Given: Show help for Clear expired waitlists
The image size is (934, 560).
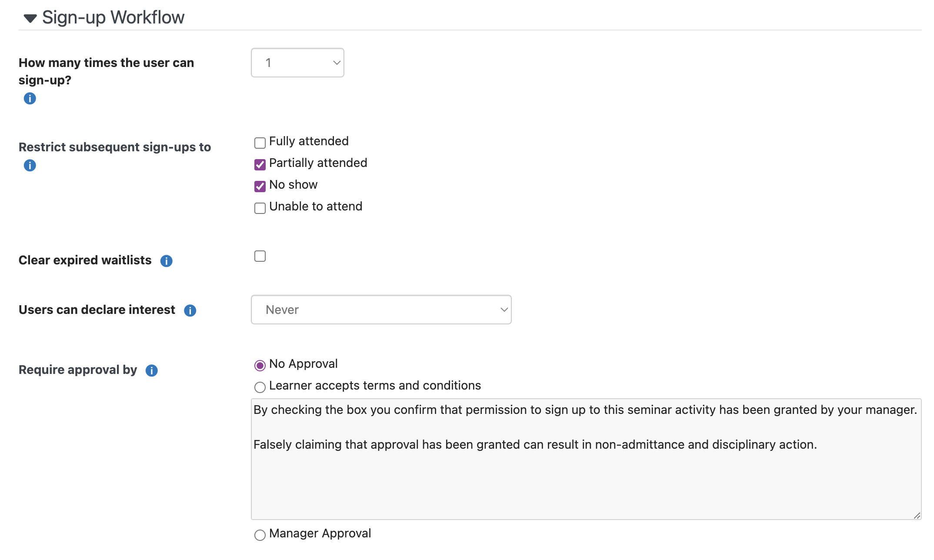Looking at the screenshot, I should (x=166, y=261).
